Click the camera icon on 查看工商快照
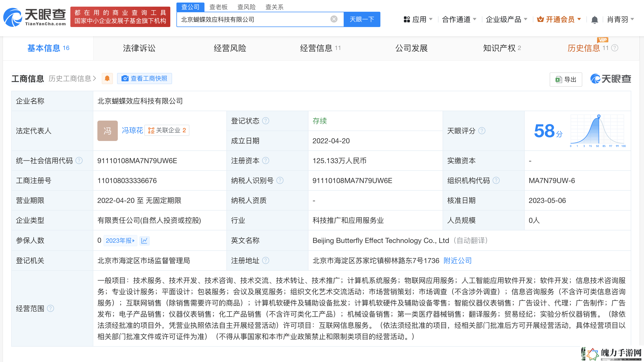The image size is (644, 362). 125,79
